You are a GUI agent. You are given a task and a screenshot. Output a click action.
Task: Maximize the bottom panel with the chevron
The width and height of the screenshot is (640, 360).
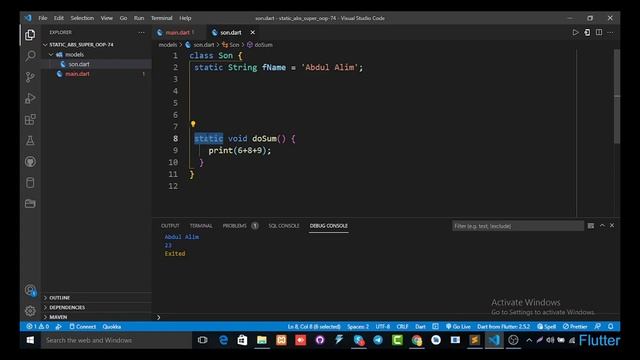click(x=602, y=225)
